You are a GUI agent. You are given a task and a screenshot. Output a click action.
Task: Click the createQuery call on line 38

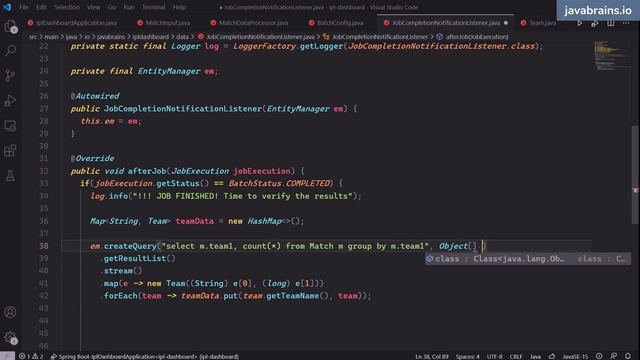(x=130, y=246)
